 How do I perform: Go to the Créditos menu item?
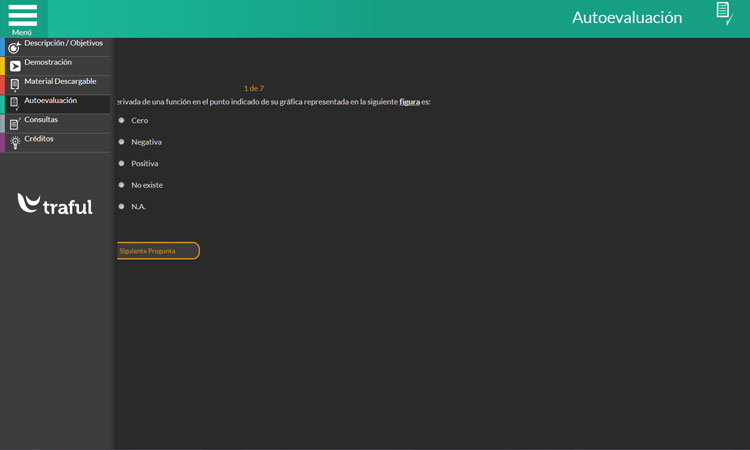pyautogui.click(x=39, y=139)
